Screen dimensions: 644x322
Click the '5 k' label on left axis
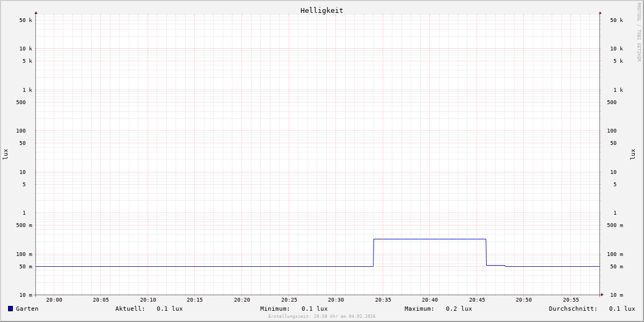pos(27,61)
